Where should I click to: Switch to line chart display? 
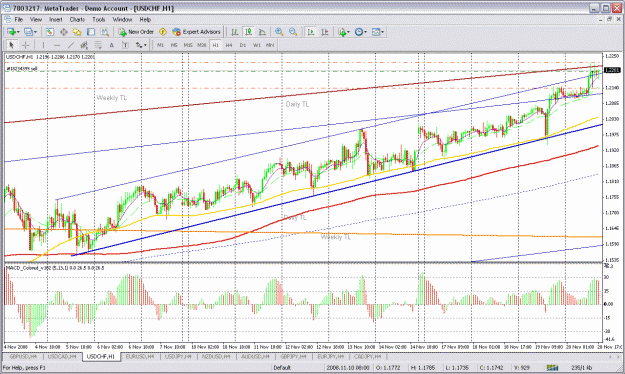[262, 32]
